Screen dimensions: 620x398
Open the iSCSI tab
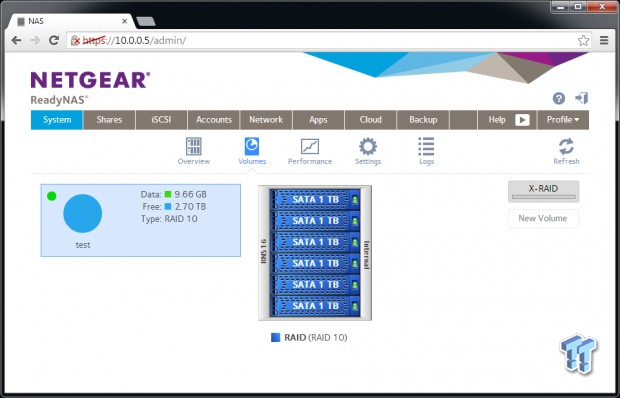point(161,120)
